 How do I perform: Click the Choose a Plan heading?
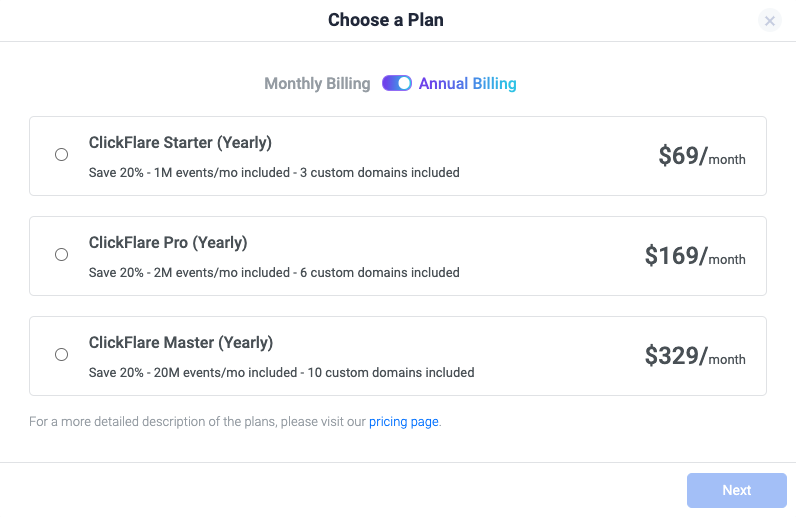386,20
